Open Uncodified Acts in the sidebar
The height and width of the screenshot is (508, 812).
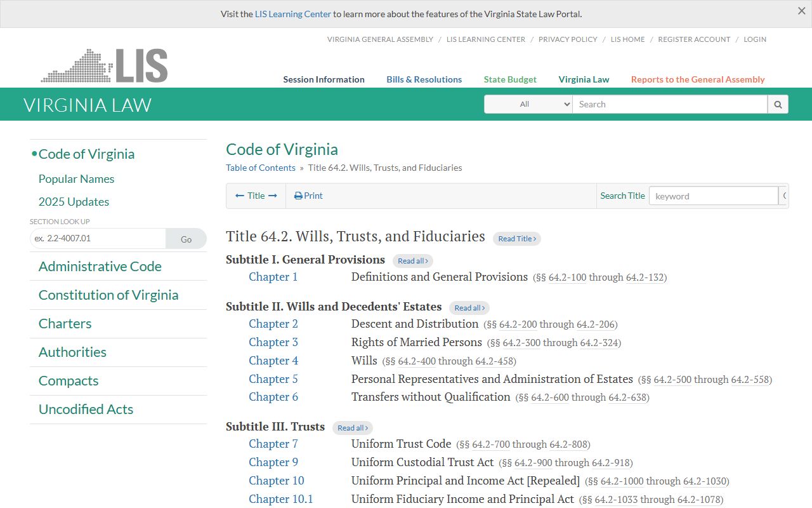click(x=86, y=410)
